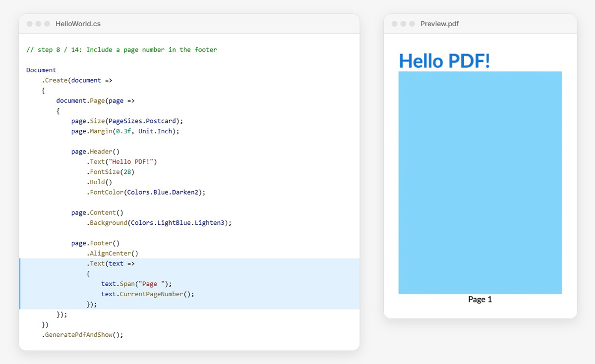
Task: Click the step 8 / 14 comment line
Action: [121, 50]
